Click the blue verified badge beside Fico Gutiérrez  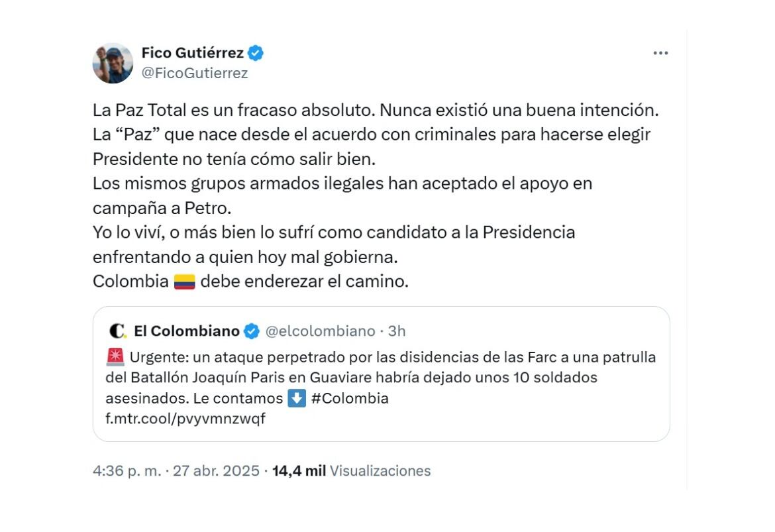point(256,52)
